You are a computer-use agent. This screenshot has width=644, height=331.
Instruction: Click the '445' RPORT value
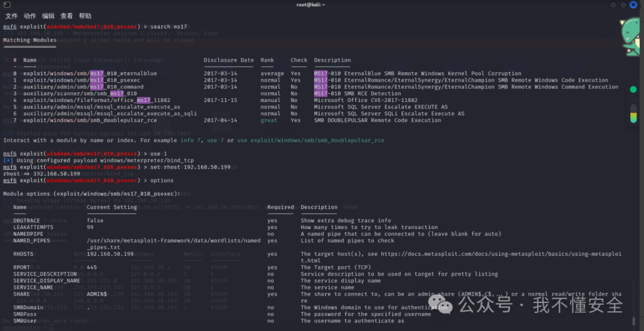point(92,267)
